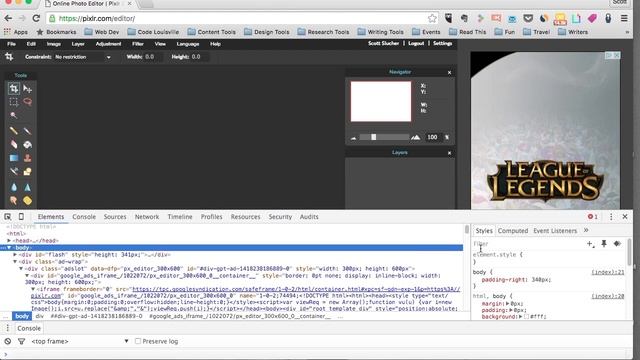Expand the div id flash node
640x360 pixels.
click(15, 255)
